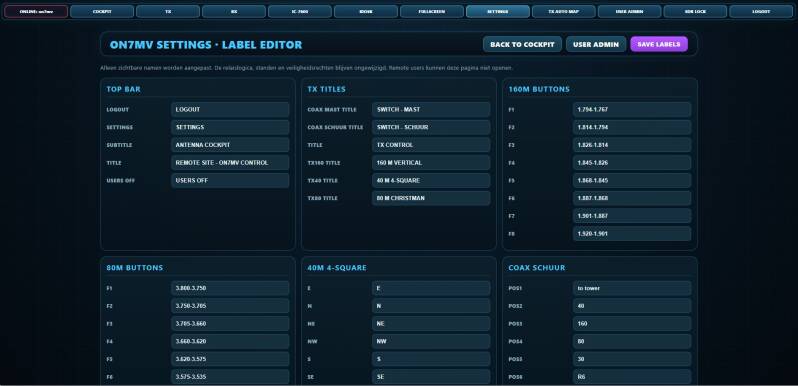Edit the ANTENNA COCKPIT subtitle field
This screenshot has width=798, height=386.
(x=230, y=145)
